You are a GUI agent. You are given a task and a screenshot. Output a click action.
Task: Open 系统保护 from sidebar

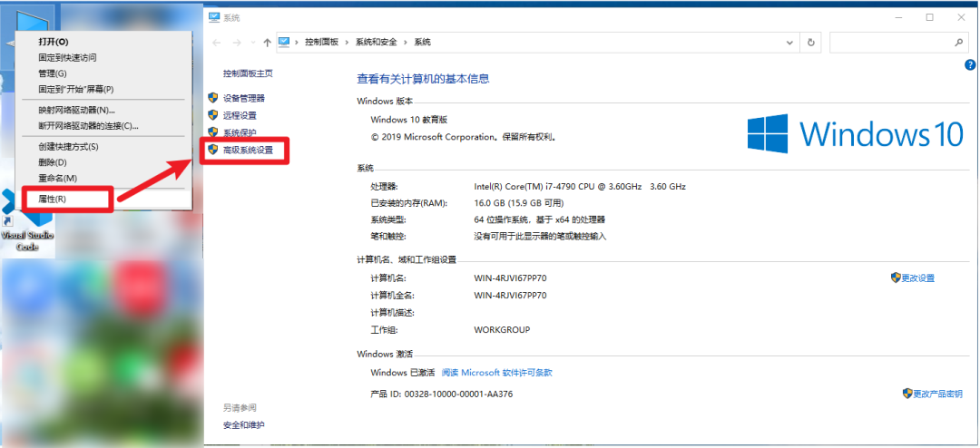[240, 133]
